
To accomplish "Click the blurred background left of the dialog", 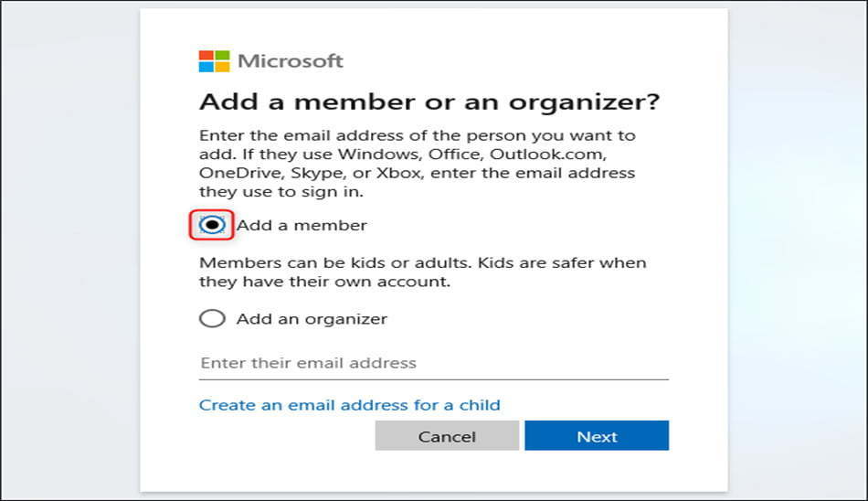I will pos(69,250).
